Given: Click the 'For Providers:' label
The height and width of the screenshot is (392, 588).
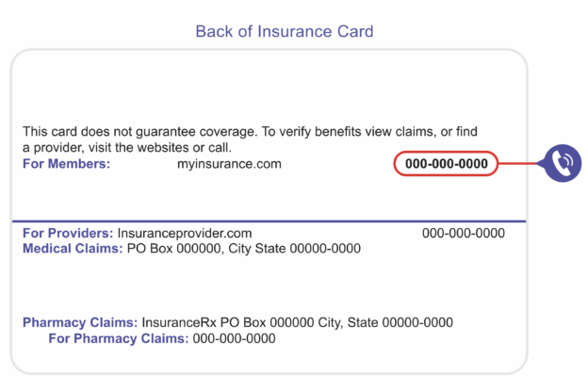Looking at the screenshot, I should [x=68, y=233].
